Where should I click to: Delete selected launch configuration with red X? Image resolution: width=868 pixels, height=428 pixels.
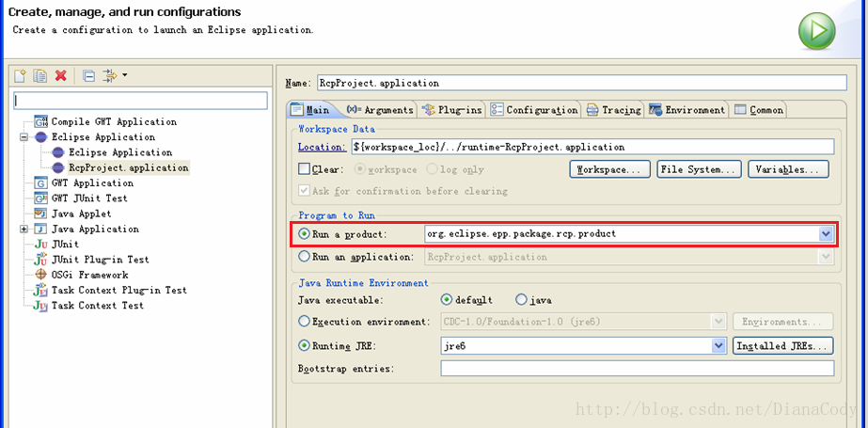tap(61, 75)
